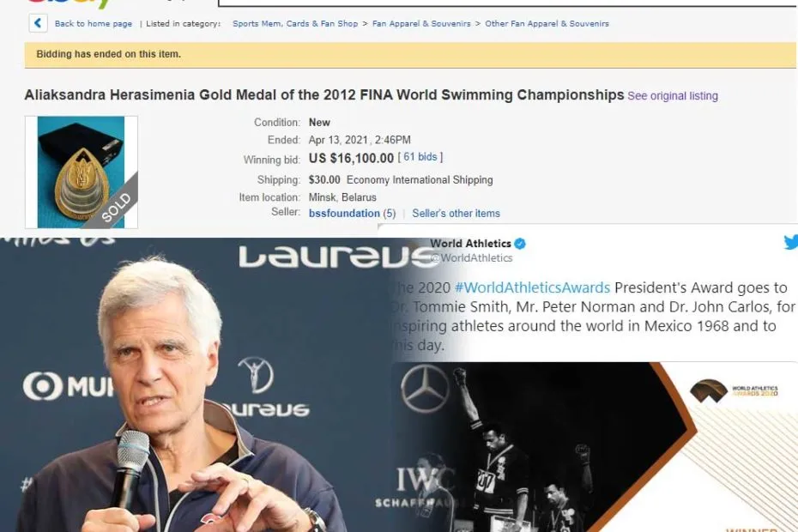Click the #WorldAthleticsAwards hashtag
The image size is (798, 532).
532,287
